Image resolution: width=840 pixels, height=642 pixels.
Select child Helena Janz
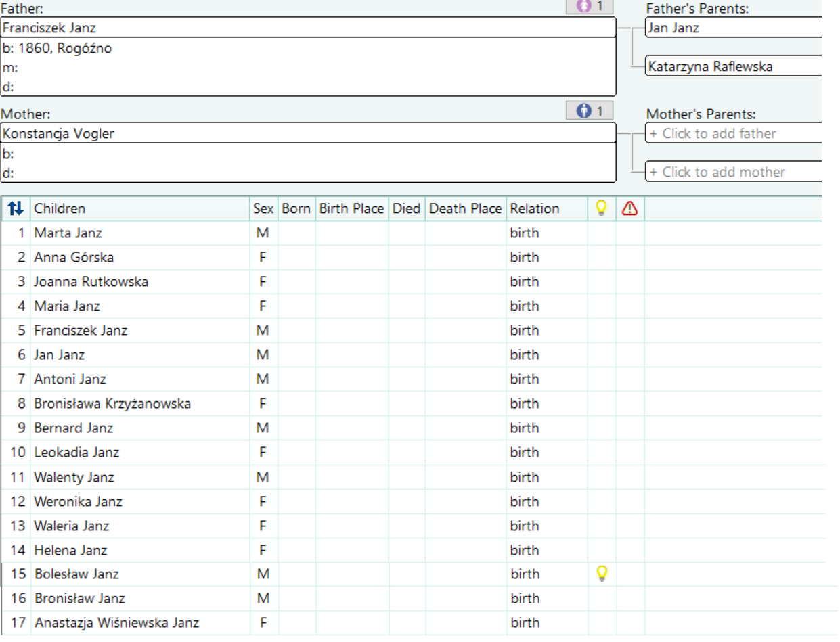coord(70,550)
